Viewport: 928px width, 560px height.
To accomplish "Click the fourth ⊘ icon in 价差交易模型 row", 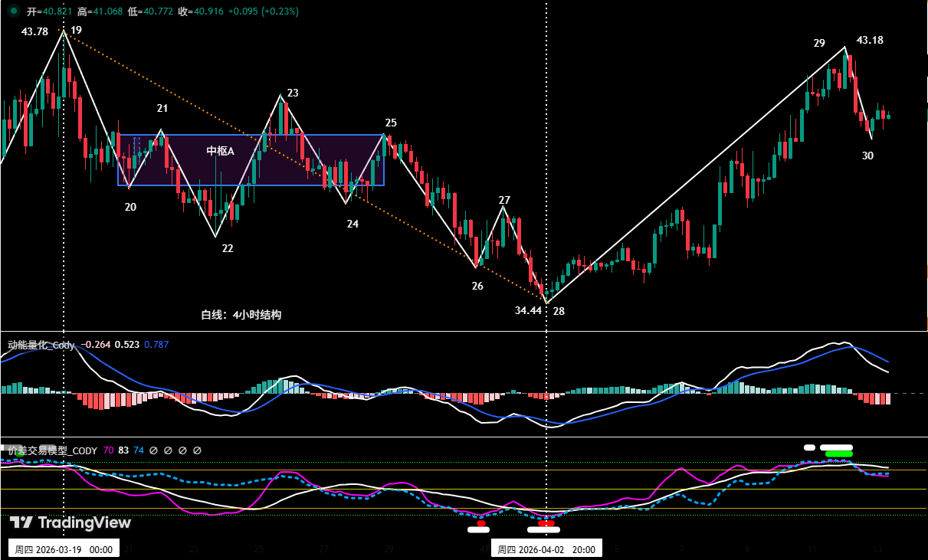I will point(198,450).
